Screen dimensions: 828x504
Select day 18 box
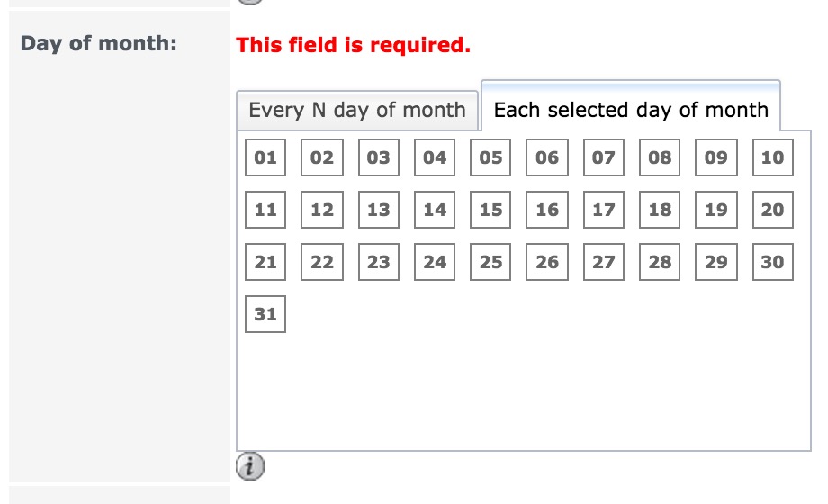[x=660, y=210]
